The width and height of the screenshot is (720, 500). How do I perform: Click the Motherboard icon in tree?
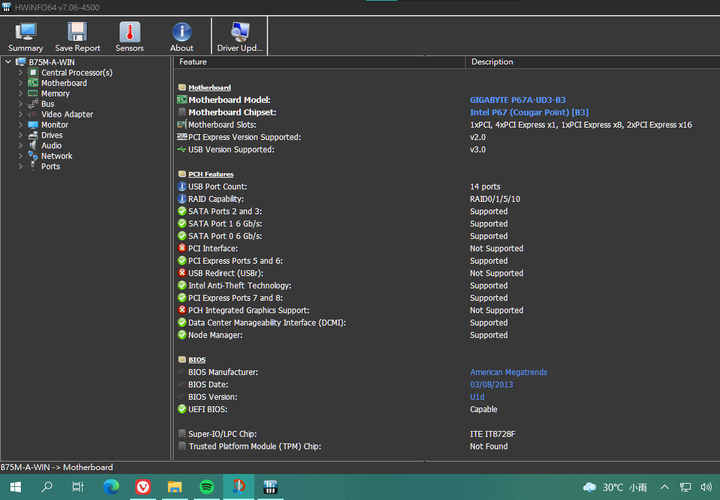click(x=33, y=83)
